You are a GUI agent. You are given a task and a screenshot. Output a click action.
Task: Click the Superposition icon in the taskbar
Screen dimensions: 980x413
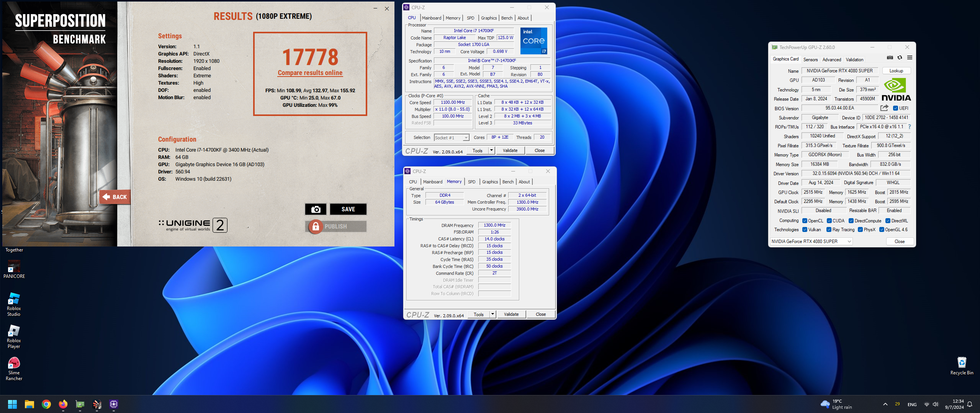click(97, 404)
